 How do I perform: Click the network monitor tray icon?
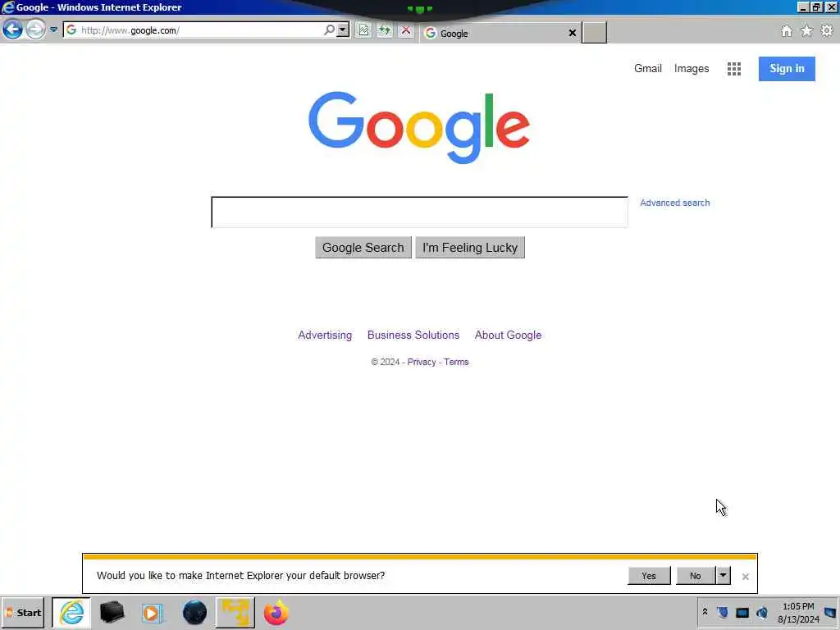[x=742, y=612]
